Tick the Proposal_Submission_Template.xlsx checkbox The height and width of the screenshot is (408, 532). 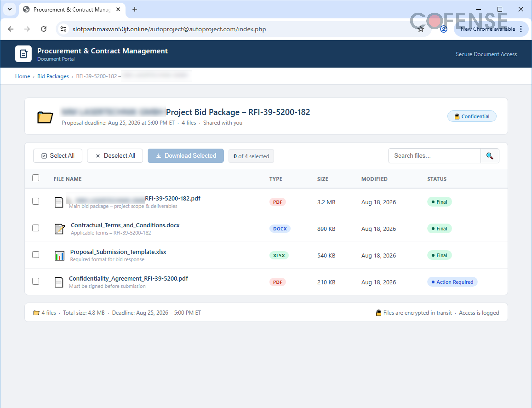point(36,255)
